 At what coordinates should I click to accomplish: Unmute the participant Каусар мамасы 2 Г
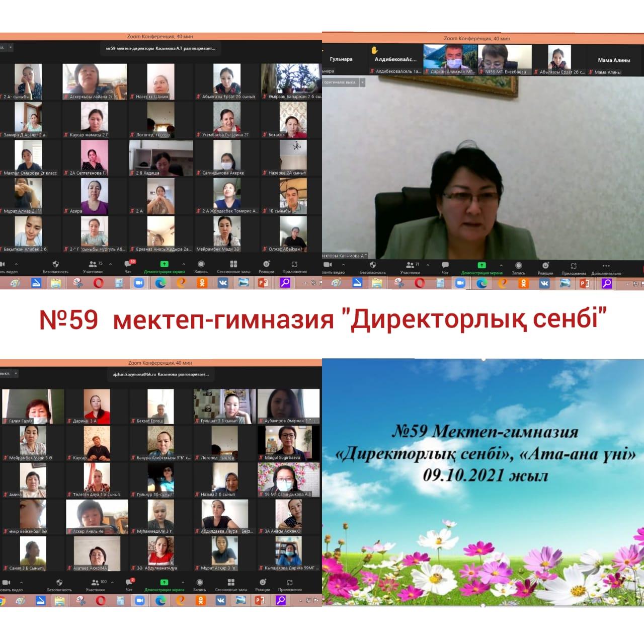pos(66,135)
